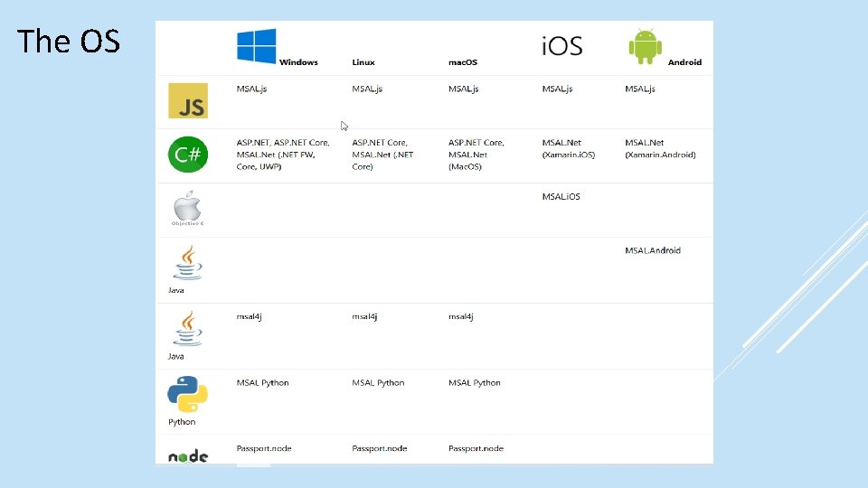Select the Python logo icon
This screenshot has width=868, height=488.
pyautogui.click(x=188, y=395)
